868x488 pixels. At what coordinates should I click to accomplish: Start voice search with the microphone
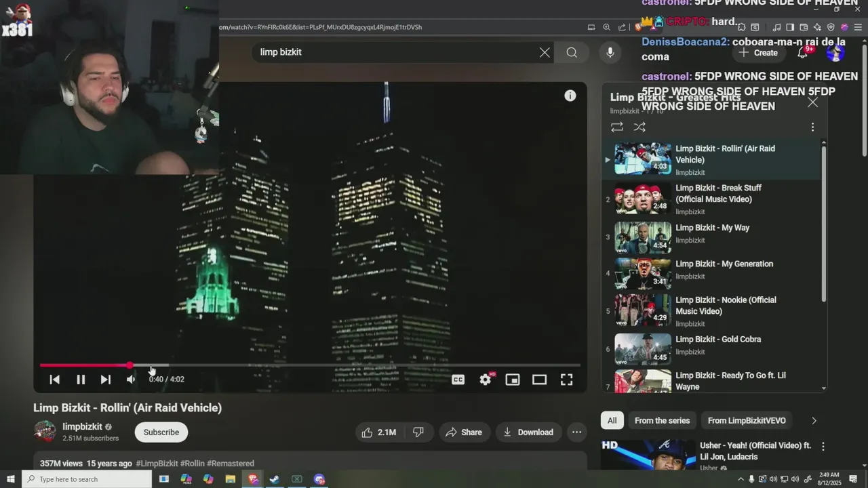[x=610, y=52]
